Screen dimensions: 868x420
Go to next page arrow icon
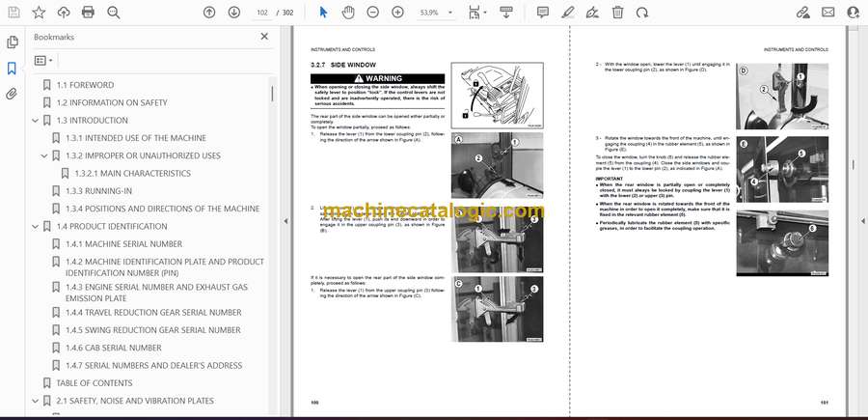(234, 13)
